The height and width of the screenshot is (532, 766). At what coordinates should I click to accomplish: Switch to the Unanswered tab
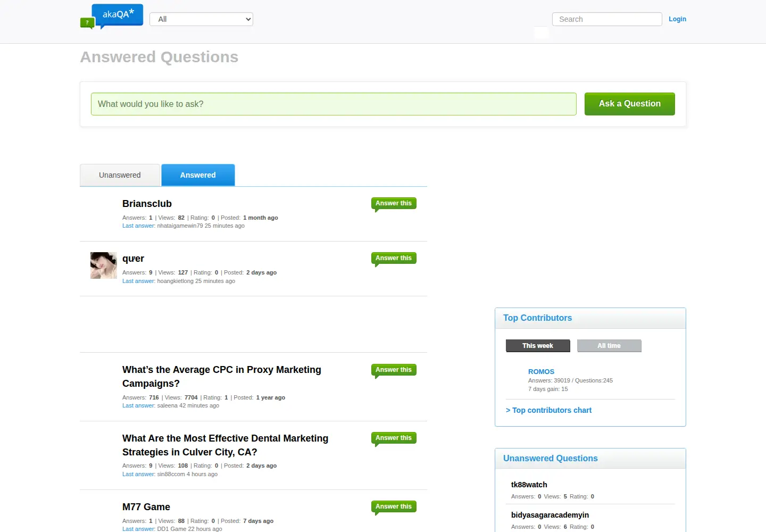click(120, 175)
